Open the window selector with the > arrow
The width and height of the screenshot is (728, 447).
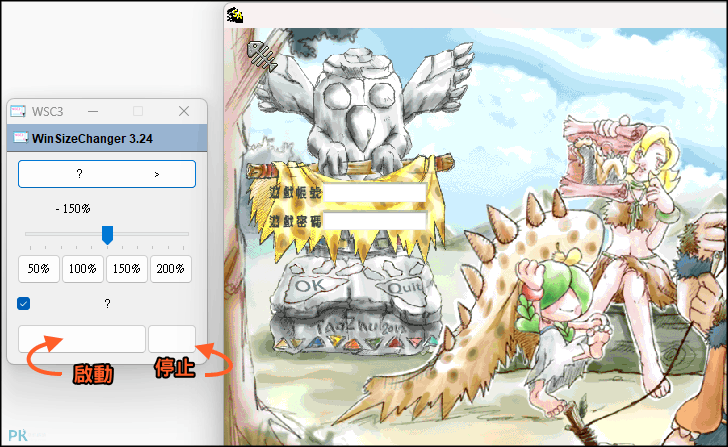(107, 174)
